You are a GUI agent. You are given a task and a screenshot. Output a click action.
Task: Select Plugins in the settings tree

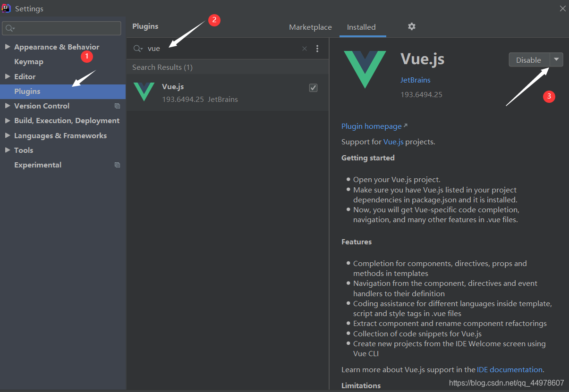point(63,92)
